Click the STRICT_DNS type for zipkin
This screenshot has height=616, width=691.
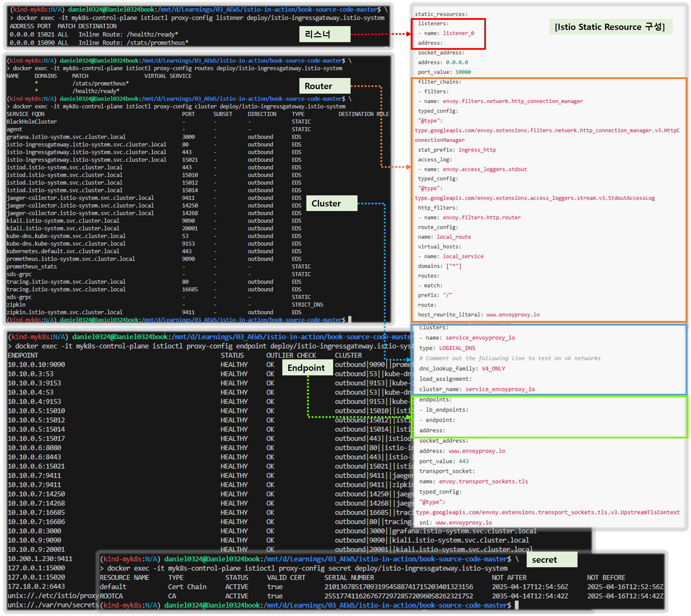(307, 304)
